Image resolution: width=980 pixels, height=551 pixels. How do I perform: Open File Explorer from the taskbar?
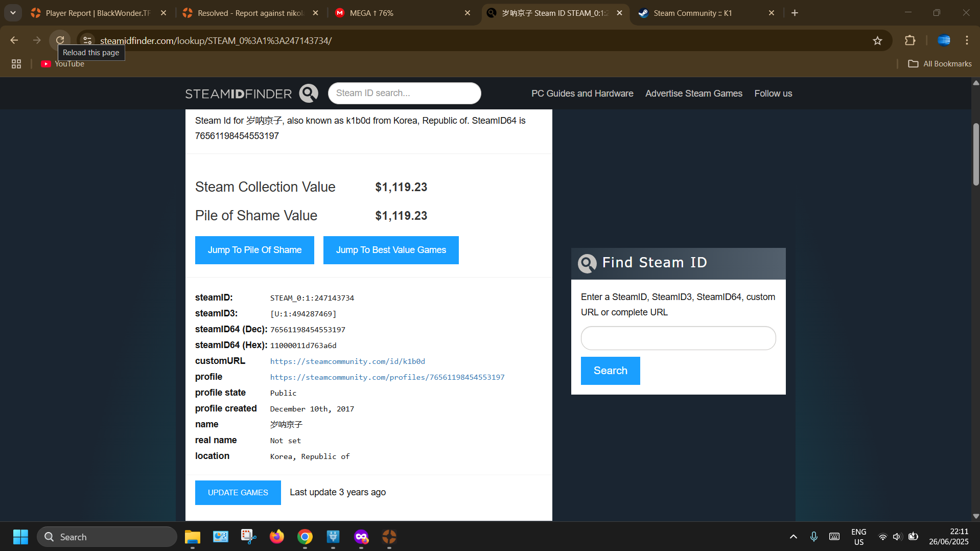pyautogui.click(x=192, y=537)
